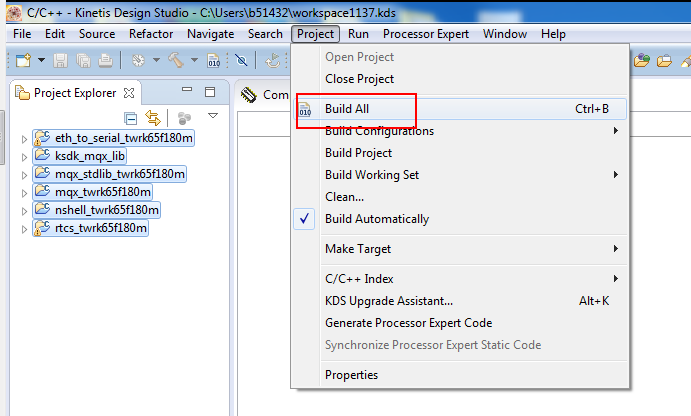This screenshot has height=416, width=691.
Task: Open the Processor Expert menu
Action: (x=426, y=34)
